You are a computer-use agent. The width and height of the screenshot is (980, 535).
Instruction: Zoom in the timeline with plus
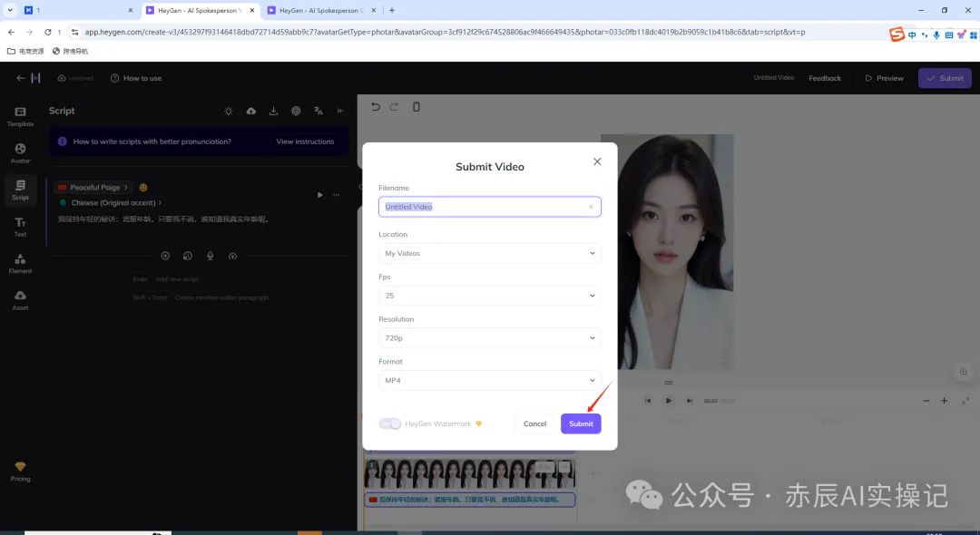point(945,401)
